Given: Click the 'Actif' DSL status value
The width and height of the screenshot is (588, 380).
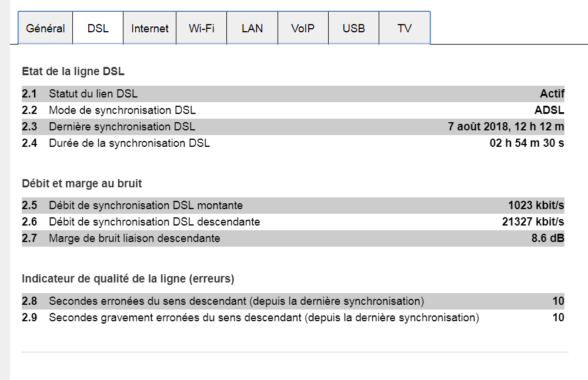Looking at the screenshot, I should coord(552,94).
